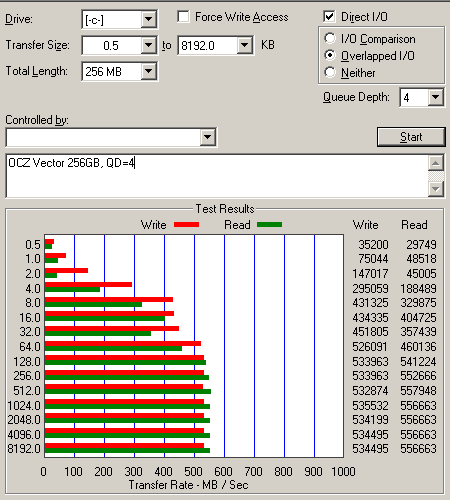Click write value 534199

point(370,420)
